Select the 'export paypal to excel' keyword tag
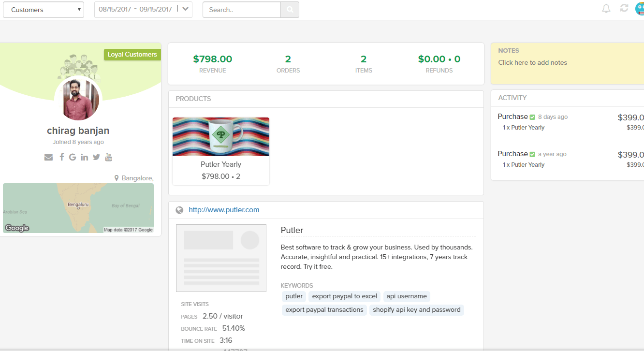 [345, 296]
